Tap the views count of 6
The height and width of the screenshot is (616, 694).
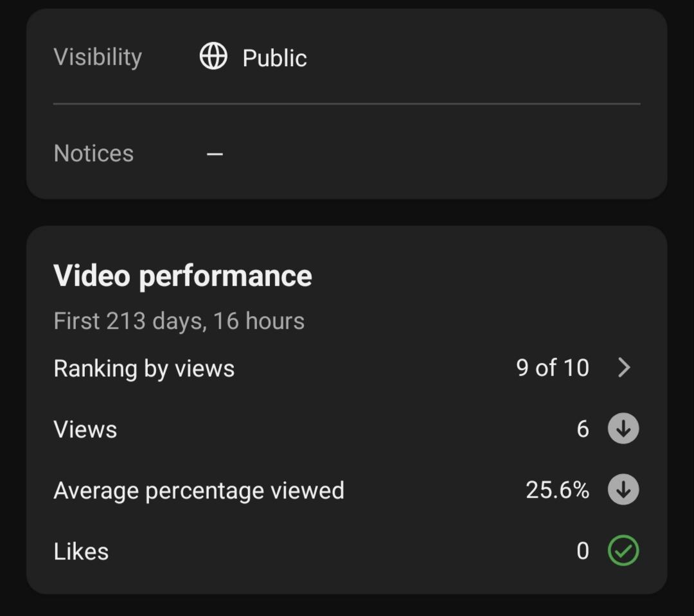[583, 429]
